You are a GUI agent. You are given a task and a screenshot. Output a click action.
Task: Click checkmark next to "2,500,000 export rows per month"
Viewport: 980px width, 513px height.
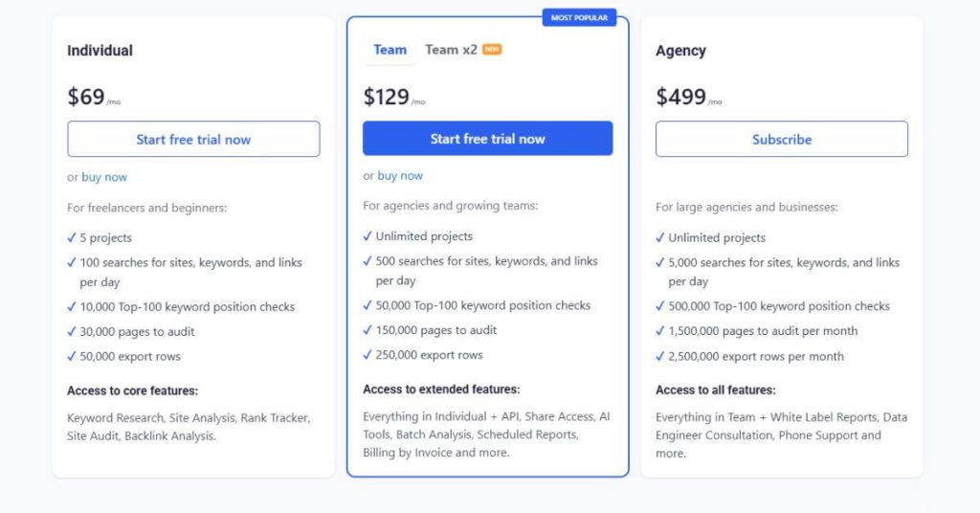coord(660,356)
